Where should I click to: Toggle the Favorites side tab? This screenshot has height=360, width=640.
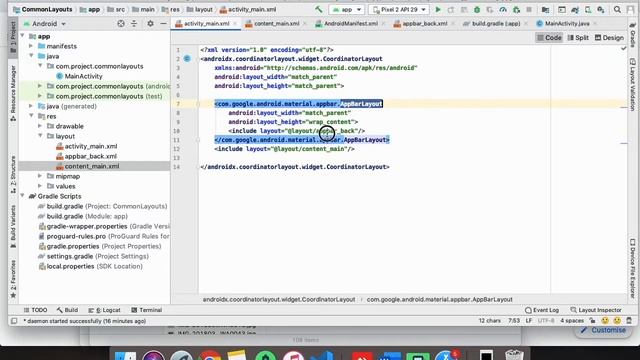[x=13, y=279]
